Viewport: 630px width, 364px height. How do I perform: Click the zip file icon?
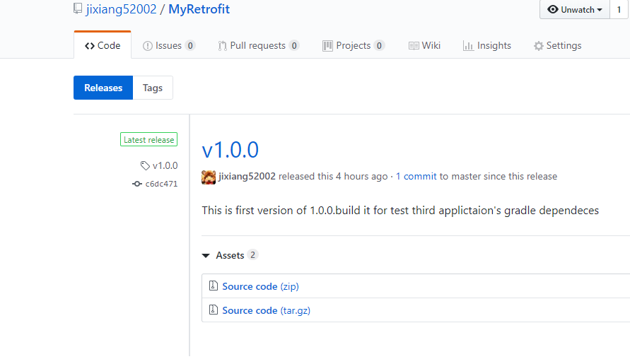(x=214, y=286)
